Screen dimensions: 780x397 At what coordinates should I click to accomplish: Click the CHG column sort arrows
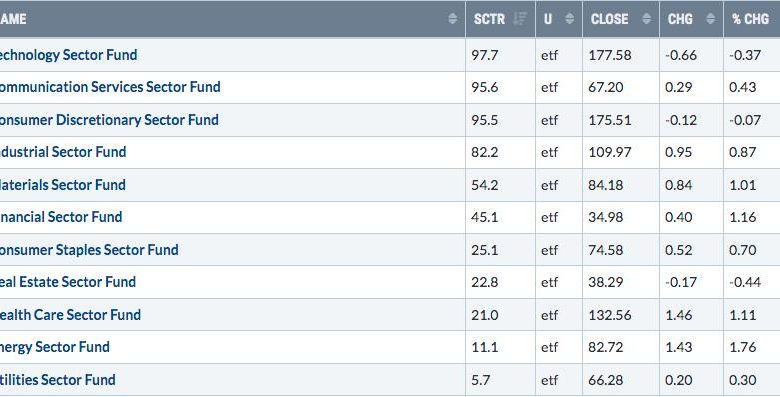[x=710, y=19]
